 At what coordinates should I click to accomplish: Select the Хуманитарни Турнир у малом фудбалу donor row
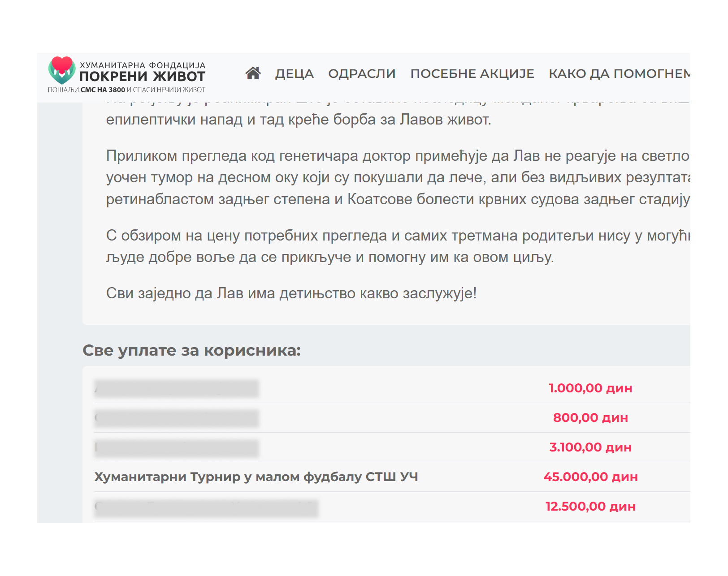click(x=392, y=477)
